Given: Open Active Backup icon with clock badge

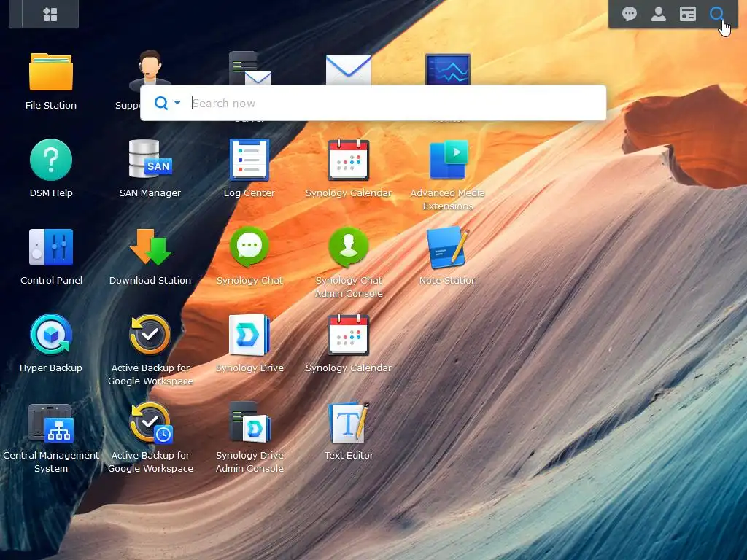Looking at the screenshot, I should pos(150,422).
